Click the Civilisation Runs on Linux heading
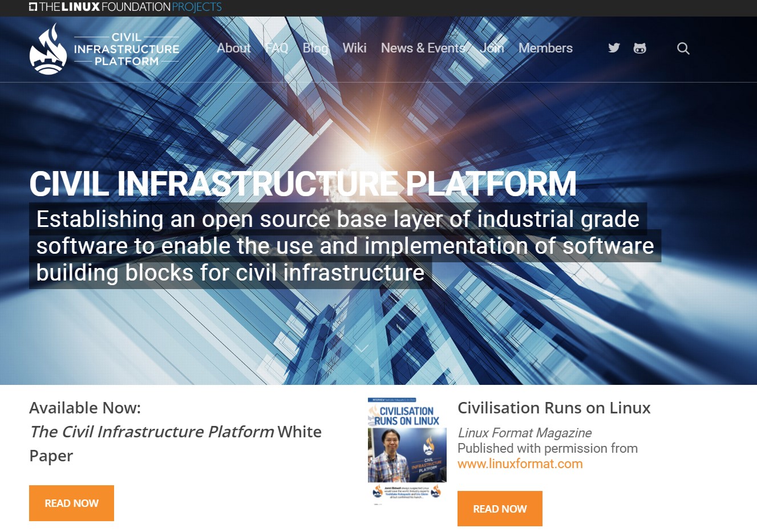The image size is (757, 532). 553,408
